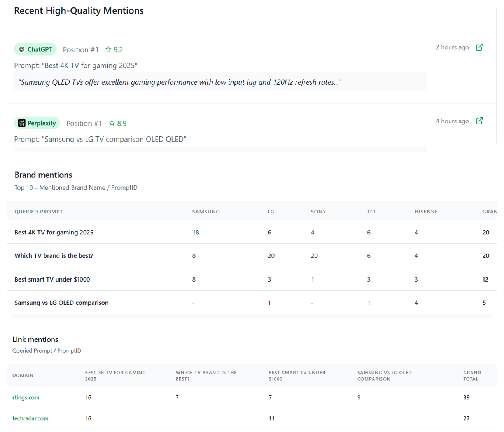Click the Link mentions heading
The height and width of the screenshot is (432, 504).
[x=35, y=339]
